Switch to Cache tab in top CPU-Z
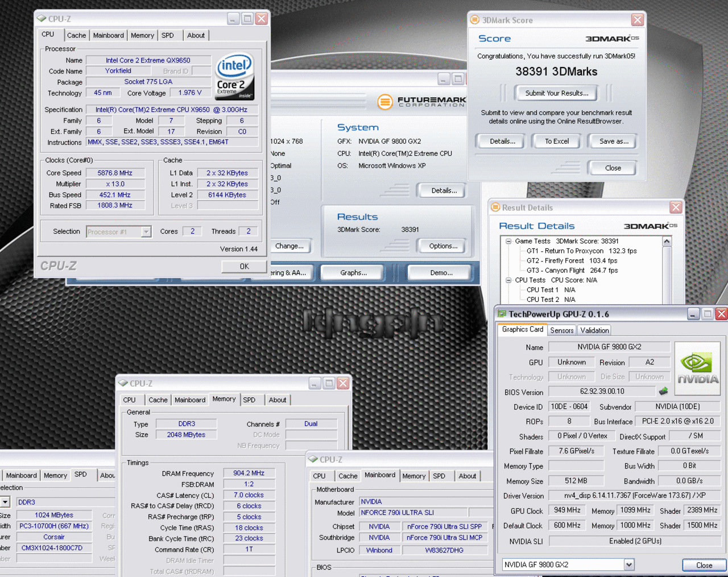 point(76,35)
